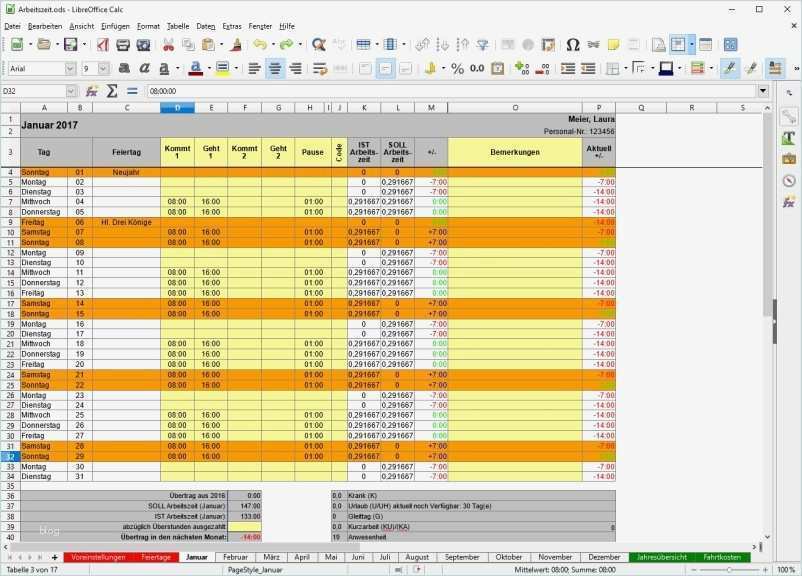Expand the font size dropdown
The width and height of the screenshot is (802, 576).
[x=102, y=68]
